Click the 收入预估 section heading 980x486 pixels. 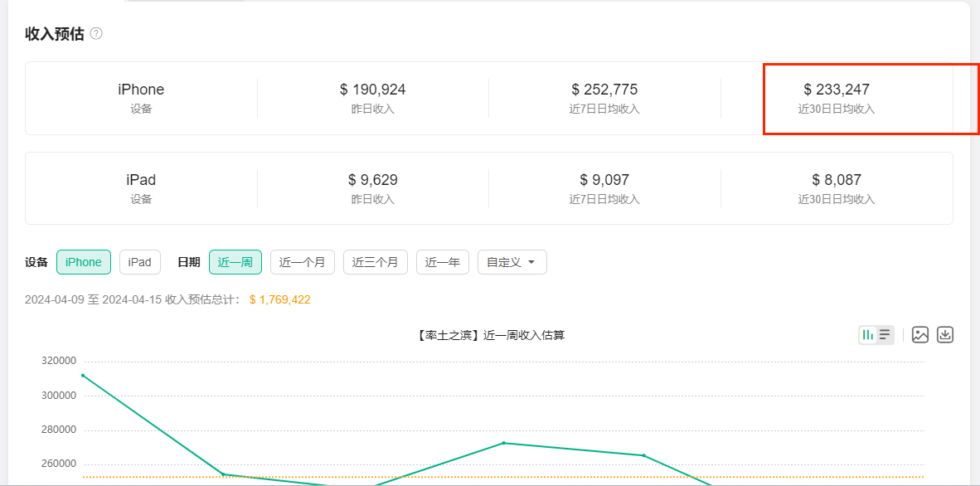tap(55, 34)
